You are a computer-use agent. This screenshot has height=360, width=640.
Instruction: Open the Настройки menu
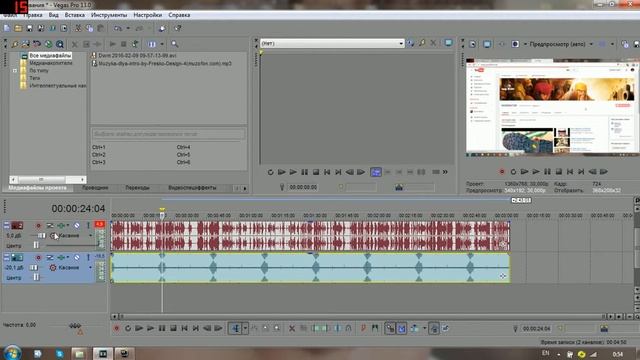148,15
